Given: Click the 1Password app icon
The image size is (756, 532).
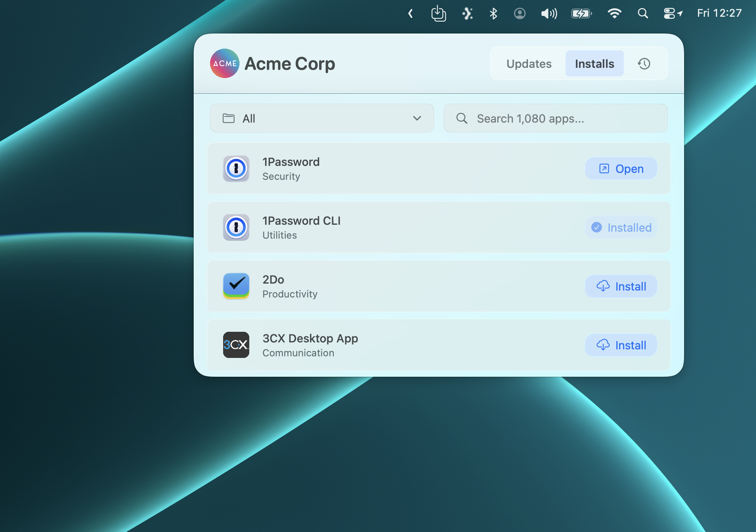Looking at the screenshot, I should 236,168.
